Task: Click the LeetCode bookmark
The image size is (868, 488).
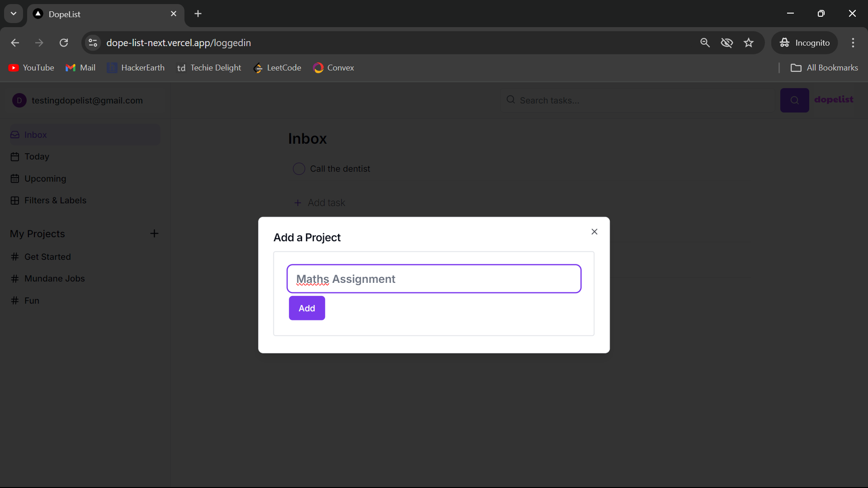Action: coord(277,68)
